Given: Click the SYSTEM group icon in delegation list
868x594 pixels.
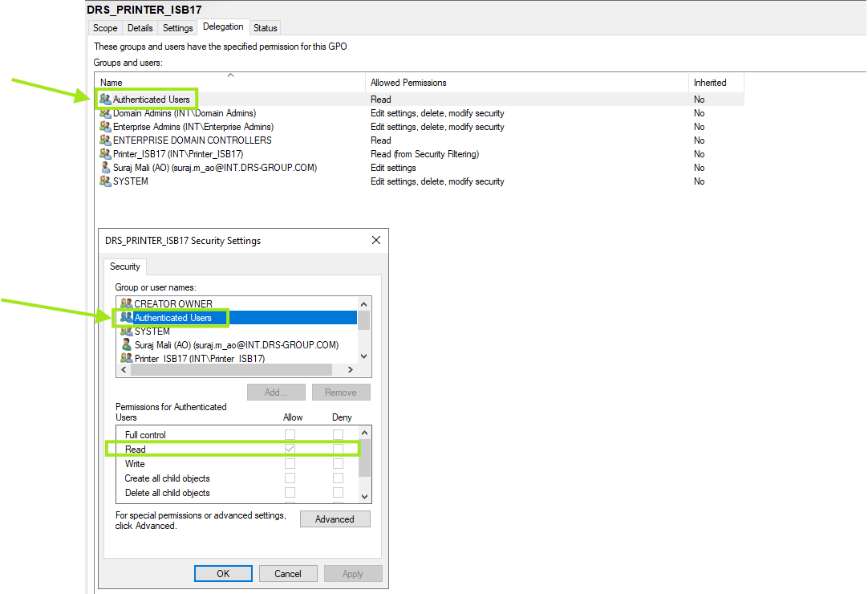Looking at the screenshot, I should click(x=105, y=181).
